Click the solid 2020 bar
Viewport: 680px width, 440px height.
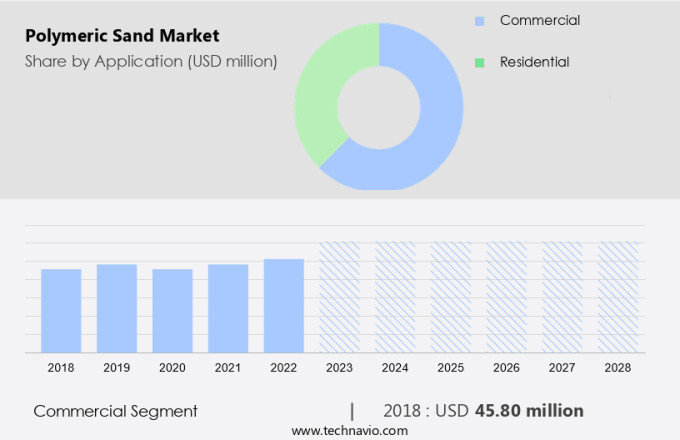(172, 310)
